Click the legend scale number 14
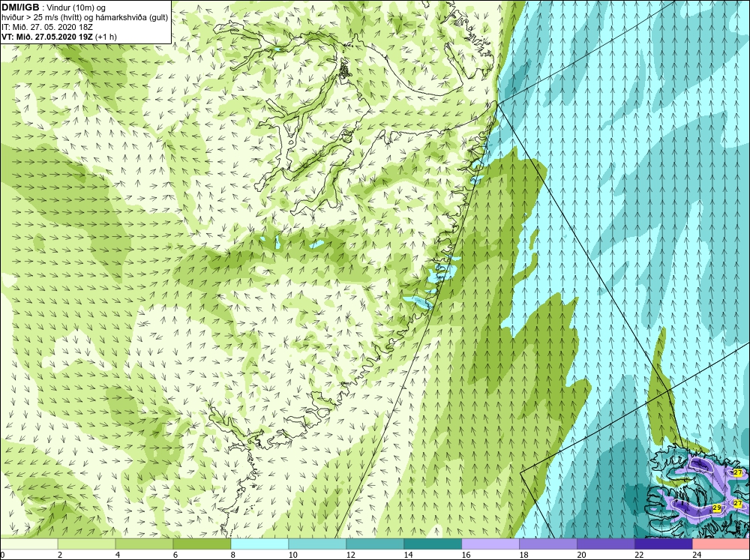The image size is (750, 560). (x=408, y=555)
